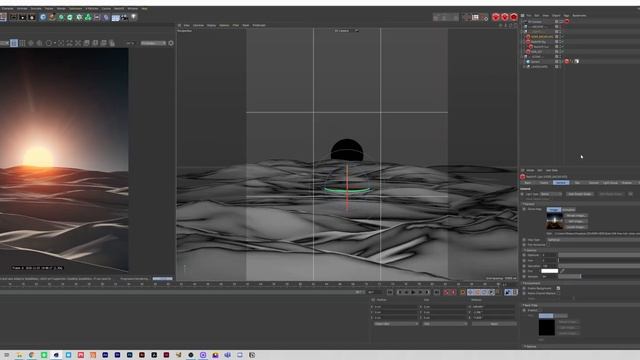Select the highlighted blue icon in the render view toolbar

[x=14, y=43]
